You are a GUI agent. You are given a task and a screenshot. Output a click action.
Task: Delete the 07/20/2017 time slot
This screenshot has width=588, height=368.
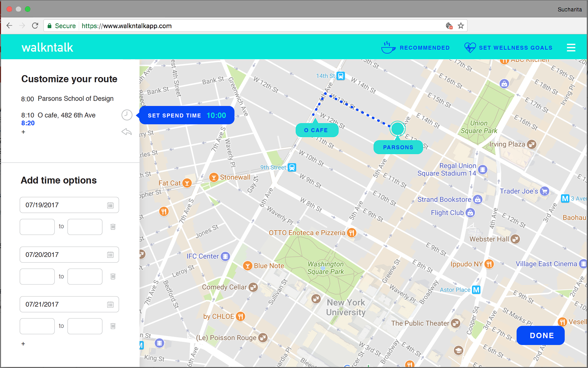click(113, 276)
